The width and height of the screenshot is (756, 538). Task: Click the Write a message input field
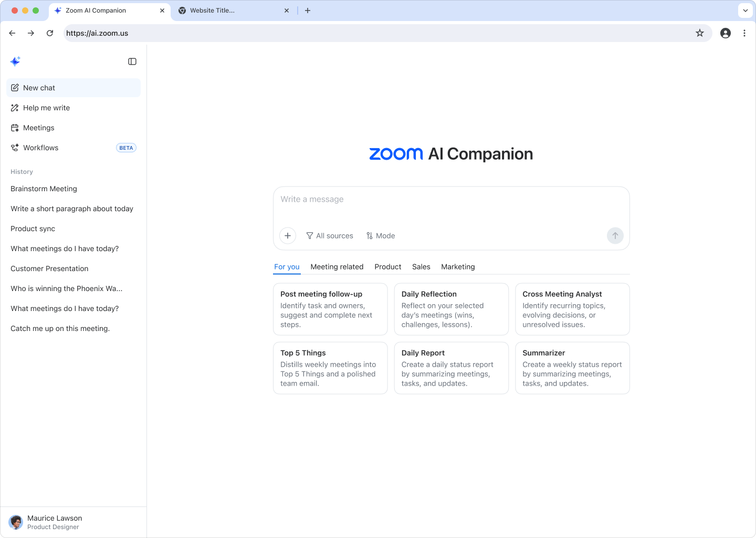451,199
